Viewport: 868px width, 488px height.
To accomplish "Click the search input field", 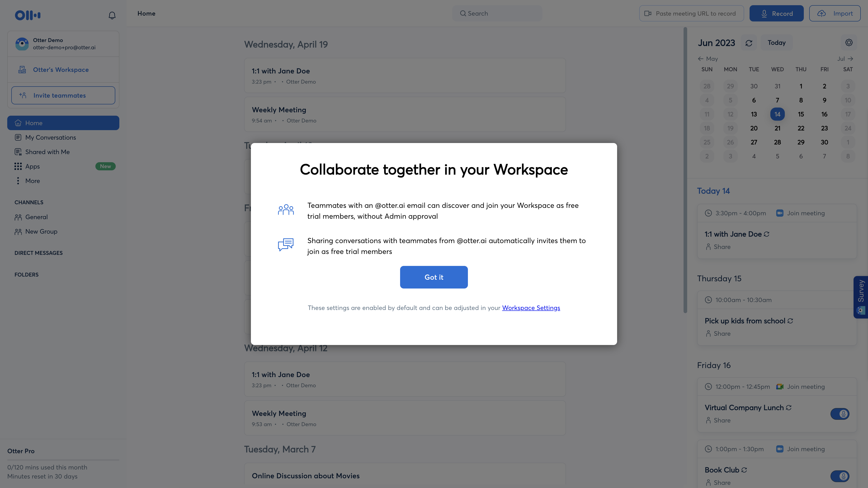I will click(x=497, y=14).
